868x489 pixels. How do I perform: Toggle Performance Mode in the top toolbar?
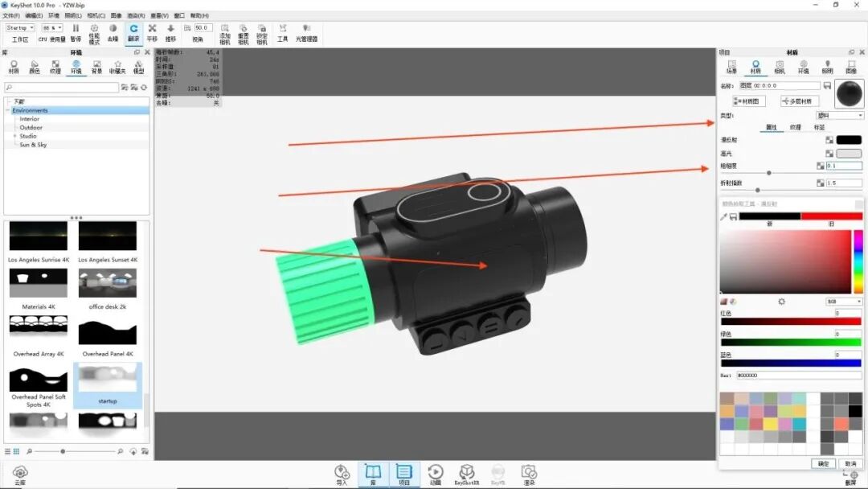[95, 29]
